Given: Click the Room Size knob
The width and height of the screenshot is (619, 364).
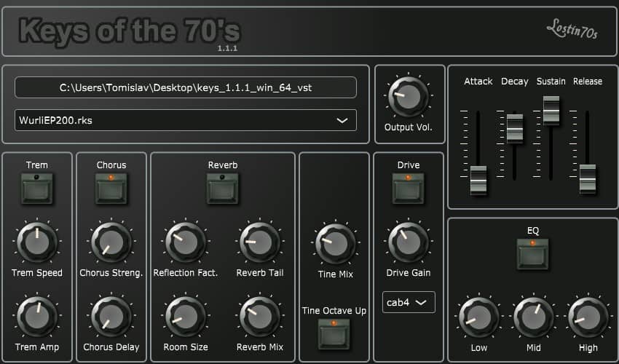Looking at the screenshot, I should coord(186,316).
